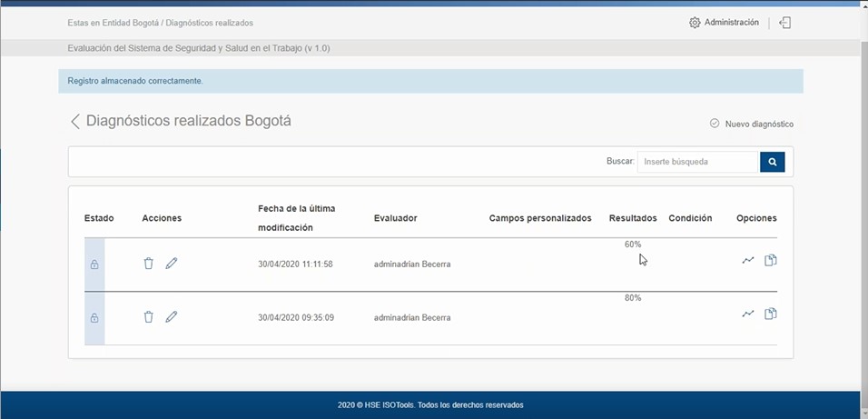Sort table by Evaluador column header
The image size is (868, 419).
tap(395, 218)
